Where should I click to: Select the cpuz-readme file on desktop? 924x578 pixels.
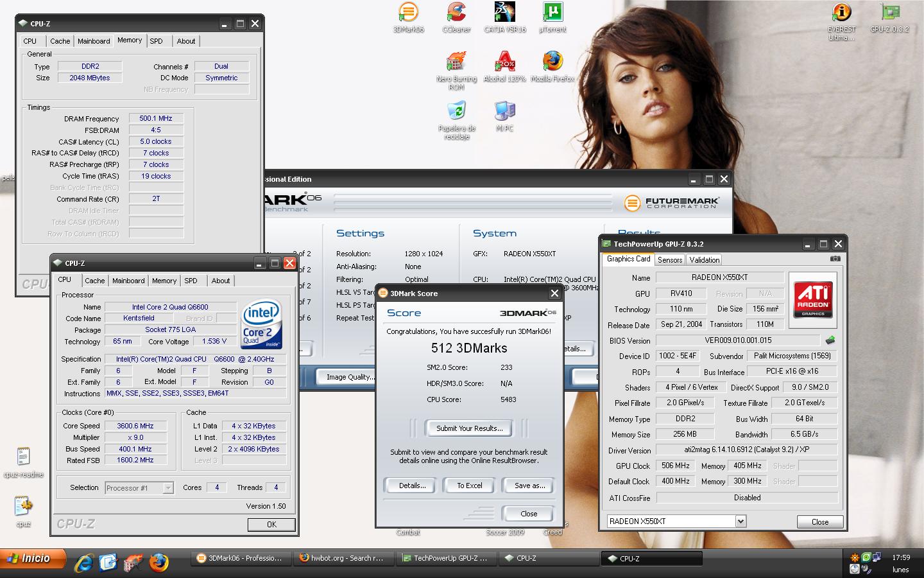(23, 462)
